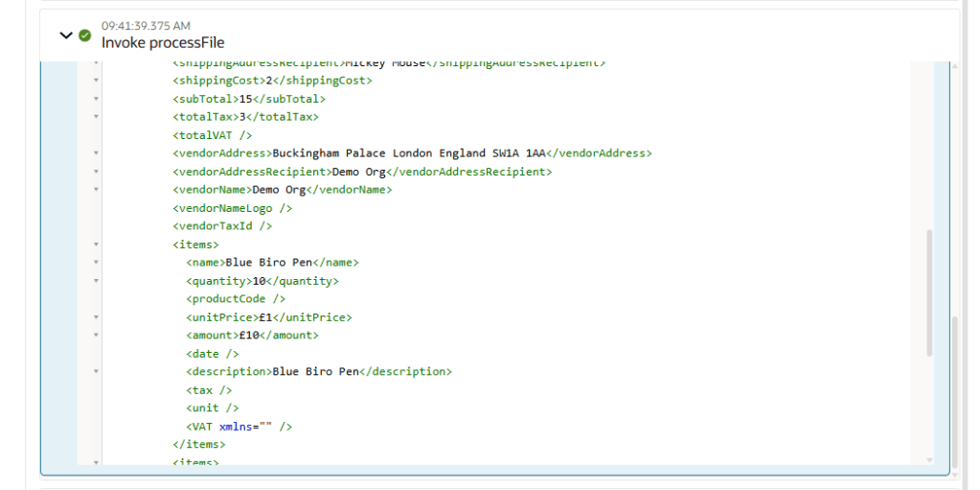
Task: Click fold arrow beside totalTax line
Action: (x=96, y=117)
